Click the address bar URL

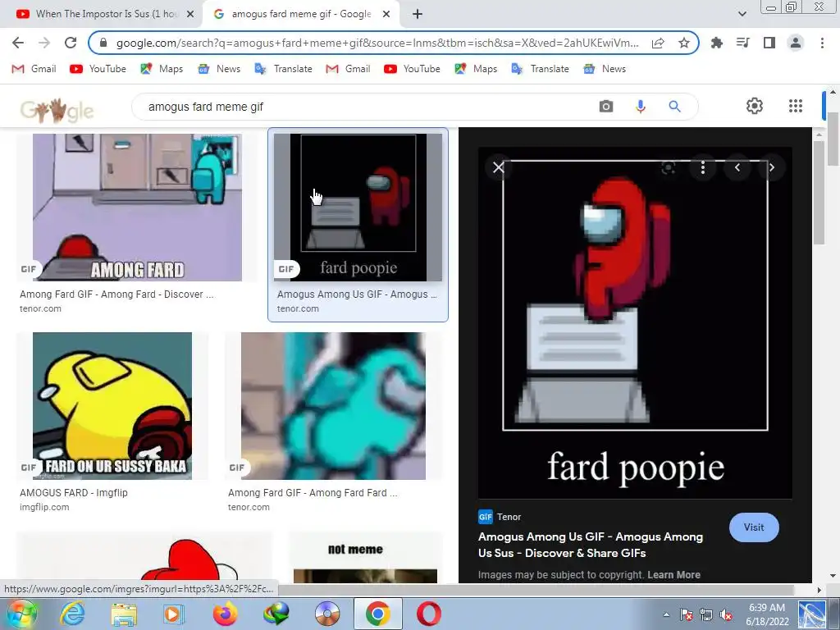(x=377, y=43)
